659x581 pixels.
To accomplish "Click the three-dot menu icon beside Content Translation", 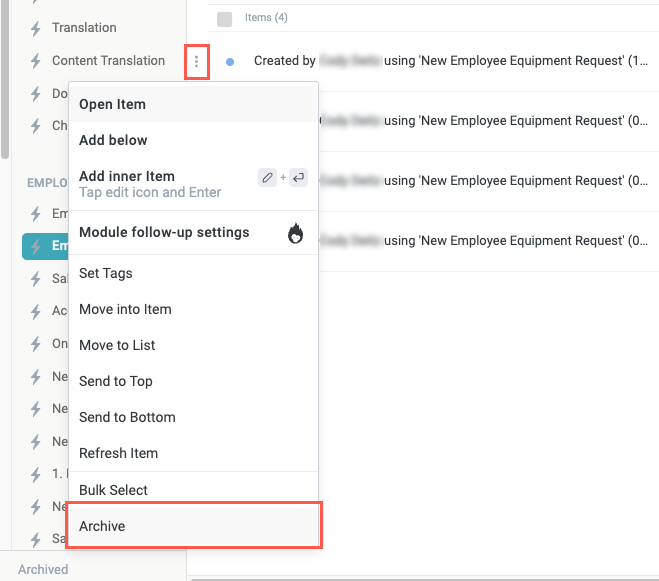I will (x=197, y=62).
